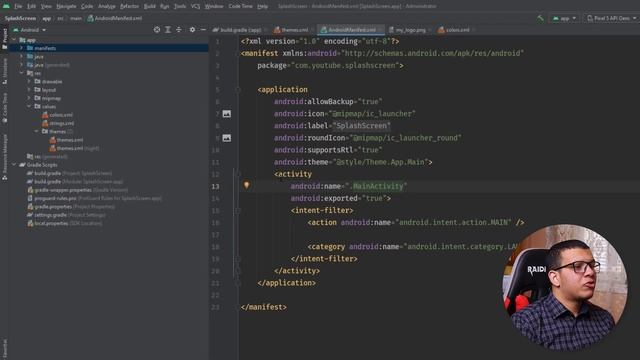The image size is (640, 360).
Task: Open the Build menu
Action: coord(149,7)
